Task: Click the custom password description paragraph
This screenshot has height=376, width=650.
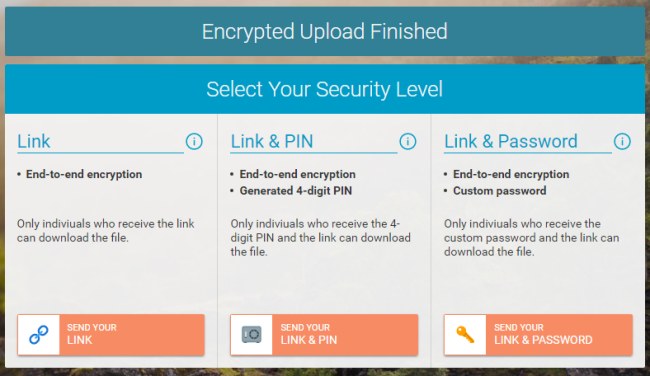Action: 531,238
